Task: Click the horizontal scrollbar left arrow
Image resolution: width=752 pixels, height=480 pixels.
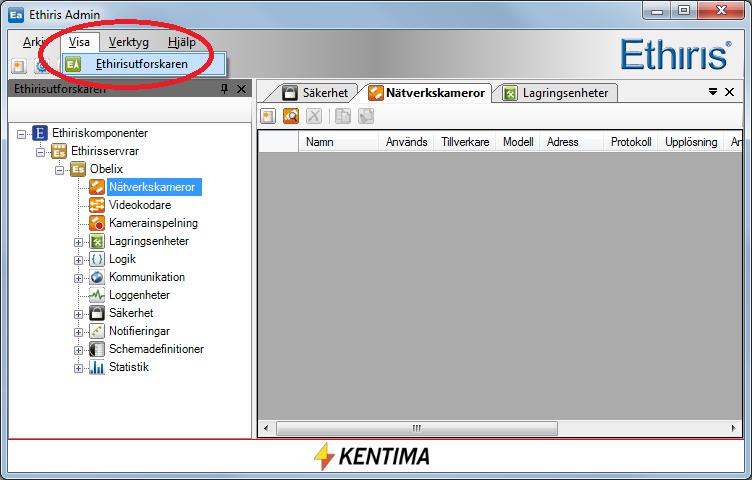Action: 267,428
